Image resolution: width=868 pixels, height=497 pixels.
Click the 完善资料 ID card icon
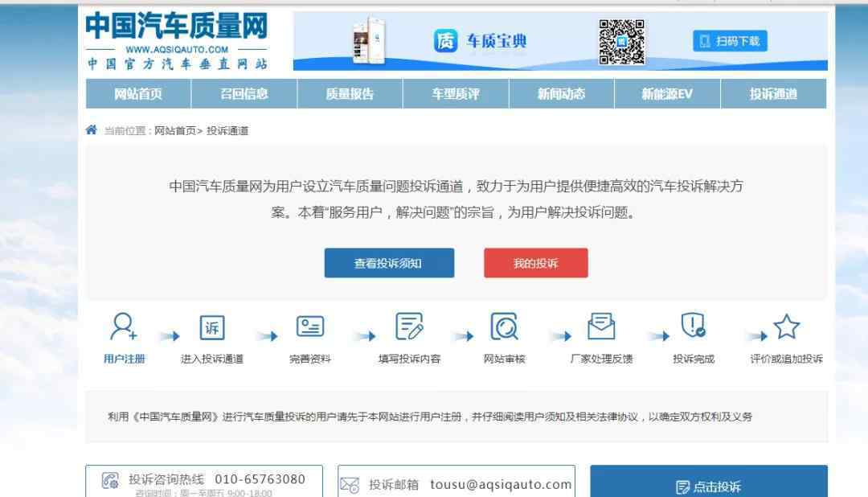pos(310,327)
